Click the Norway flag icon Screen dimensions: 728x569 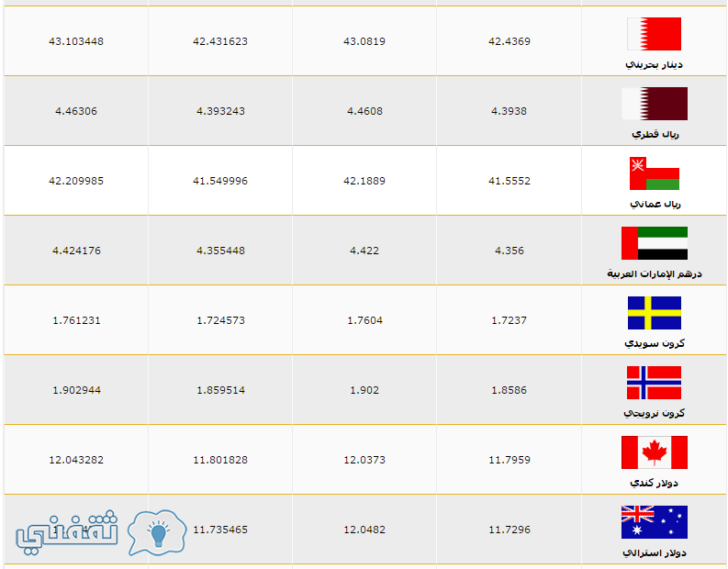click(x=654, y=383)
